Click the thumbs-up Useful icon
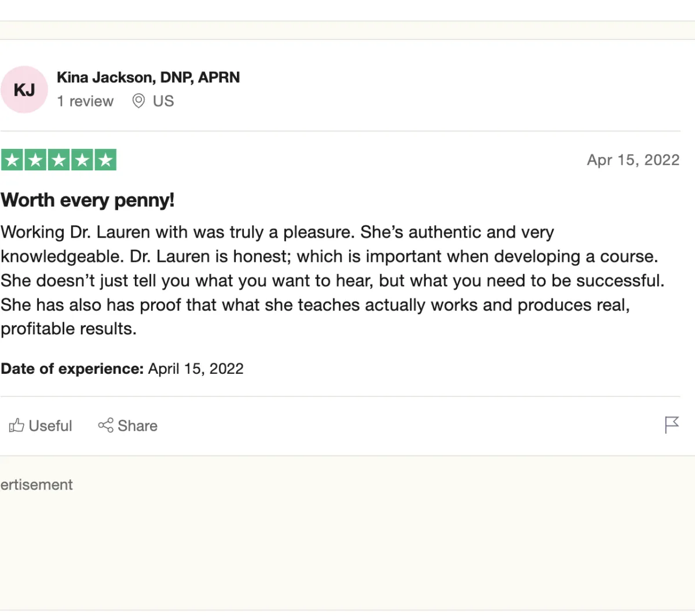The image size is (695, 616). [x=16, y=425]
